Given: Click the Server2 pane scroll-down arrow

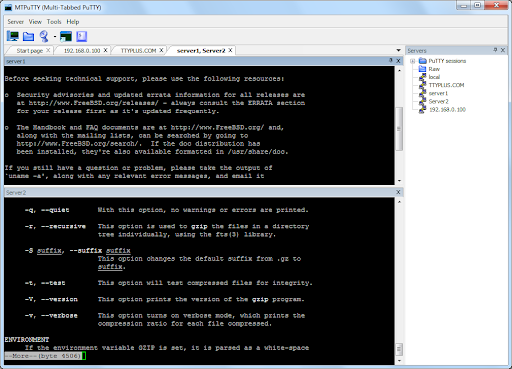Looking at the screenshot, I should [399, 361].
